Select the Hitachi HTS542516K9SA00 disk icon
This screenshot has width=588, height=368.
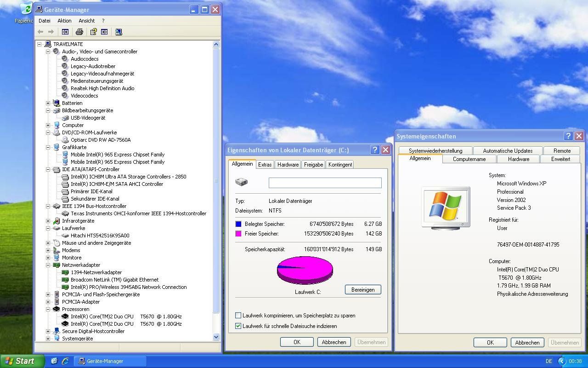65,236
